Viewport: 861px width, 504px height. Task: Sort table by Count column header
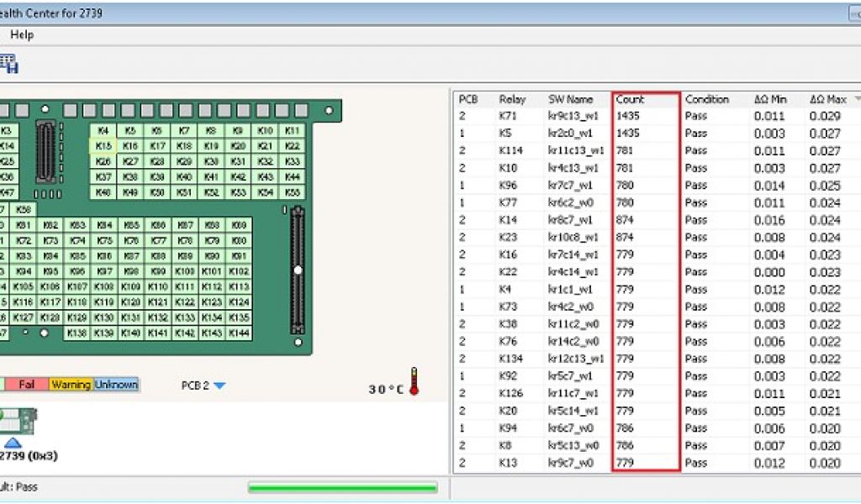pyautogui.click(x=645, y=99)
